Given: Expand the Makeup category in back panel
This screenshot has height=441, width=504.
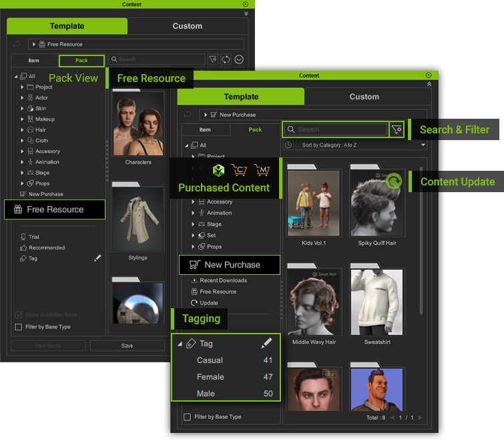Looking at the screenshot, I should [22, 119].
